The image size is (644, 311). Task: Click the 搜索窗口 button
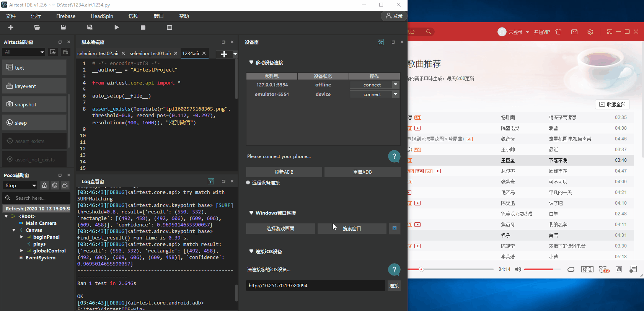(x=352, y=228)
